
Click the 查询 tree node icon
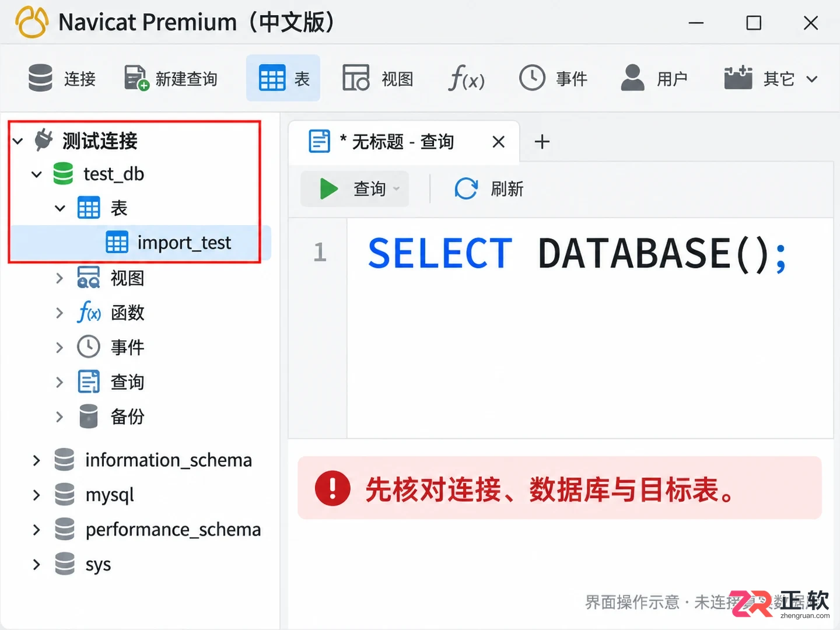tap(89, 382)
